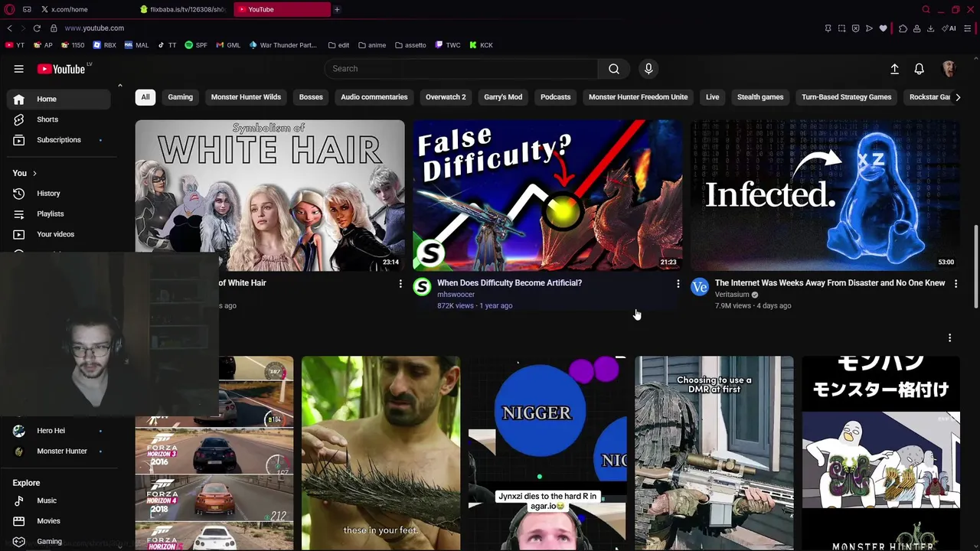Play the Infected Veritasium thumbnail
Image resolution: width=980 pixels, height=551 pixels.
(x=825, y=195)
